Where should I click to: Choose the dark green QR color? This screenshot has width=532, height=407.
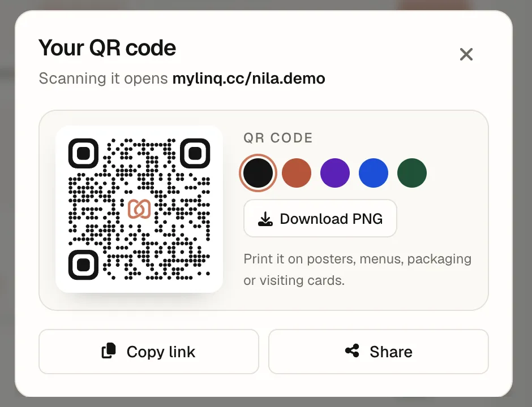[x=412, y=173]
